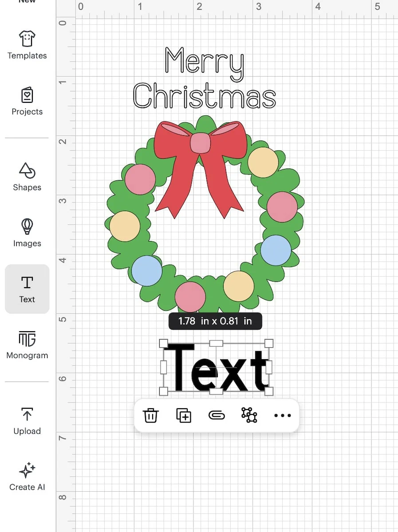398x532 pixels.
Task: Open the Templates panel
Action: tap(27, 45)
